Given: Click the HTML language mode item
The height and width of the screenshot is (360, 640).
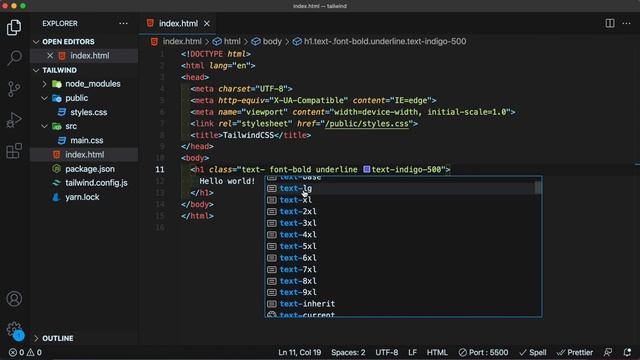Looking at the screenshot, I should [437, 352].
